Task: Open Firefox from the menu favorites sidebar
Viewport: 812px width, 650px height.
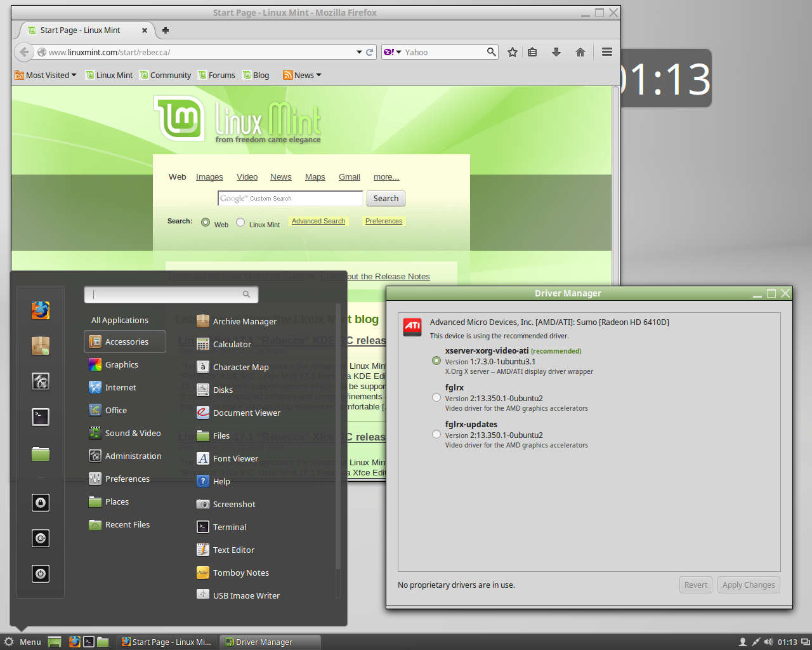Action: (x=41, y=310)
